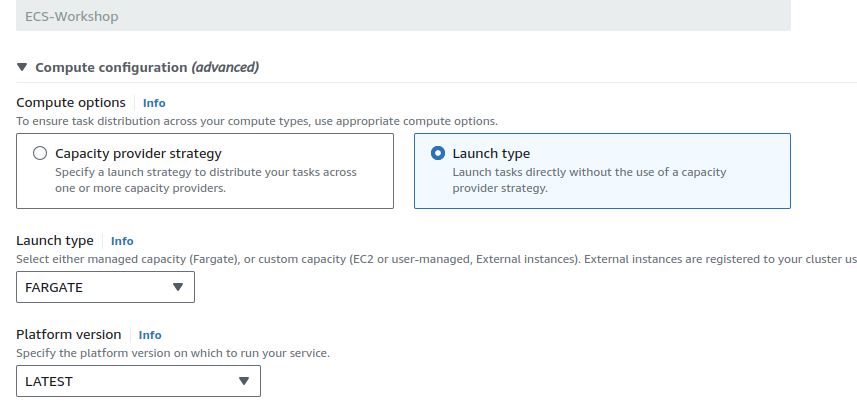Click the Capacity provider strategy card description
The width and height of the screenshot is (857, 416).
tap(205, 180)
